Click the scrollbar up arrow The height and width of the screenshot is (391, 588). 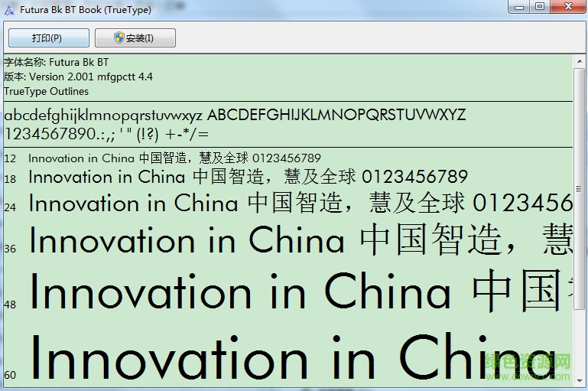click(x=580, y=61)
